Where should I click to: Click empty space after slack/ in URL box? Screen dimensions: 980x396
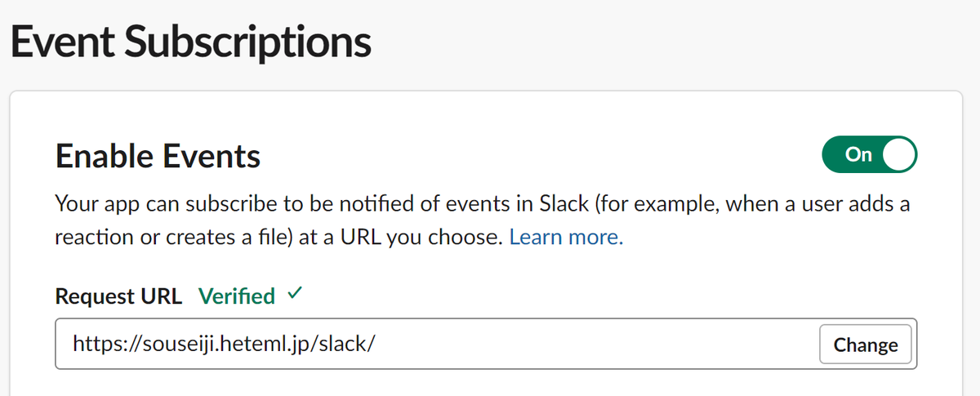pos(596,344)
